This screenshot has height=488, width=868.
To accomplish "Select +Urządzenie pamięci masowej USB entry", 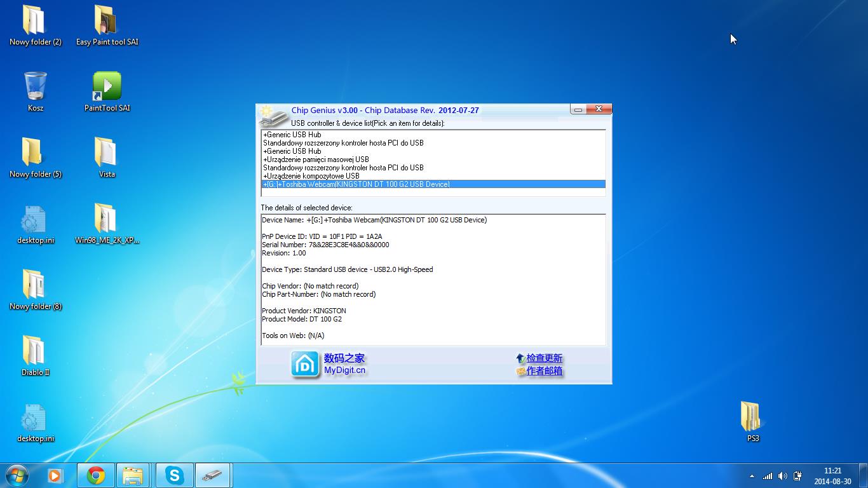I will [433, 159].
